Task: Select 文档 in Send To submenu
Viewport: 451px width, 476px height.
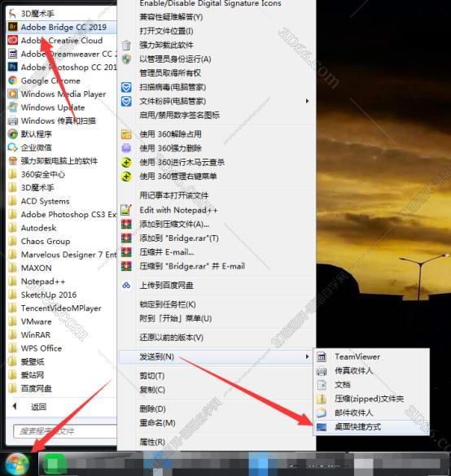Action: tap(342, 385)
